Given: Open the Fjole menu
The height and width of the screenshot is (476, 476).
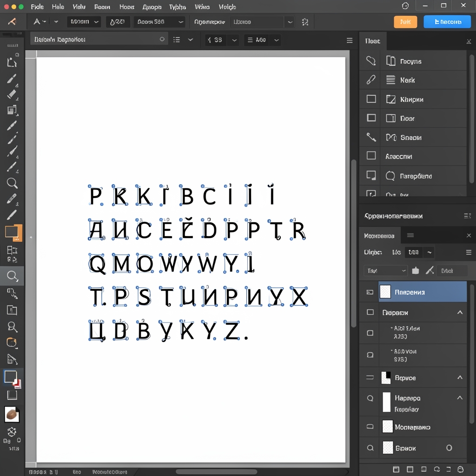Looking at the screenshot, I should pos(37,7).
